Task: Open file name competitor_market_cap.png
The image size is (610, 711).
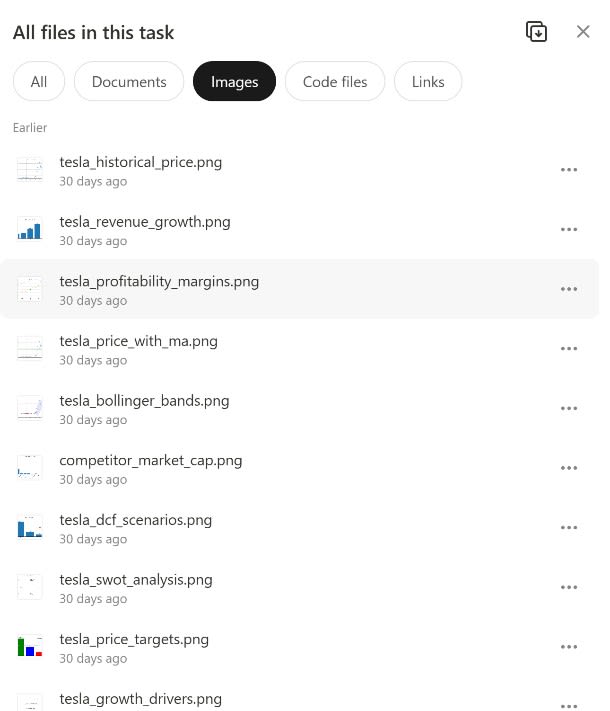Action: point(151,461)
